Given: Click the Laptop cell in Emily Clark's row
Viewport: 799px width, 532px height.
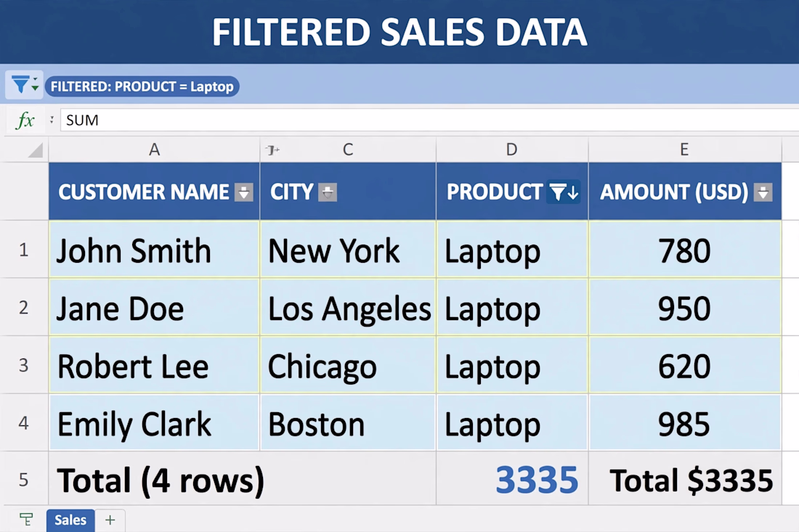Looking at the screenshot, I should coord(512,422).
